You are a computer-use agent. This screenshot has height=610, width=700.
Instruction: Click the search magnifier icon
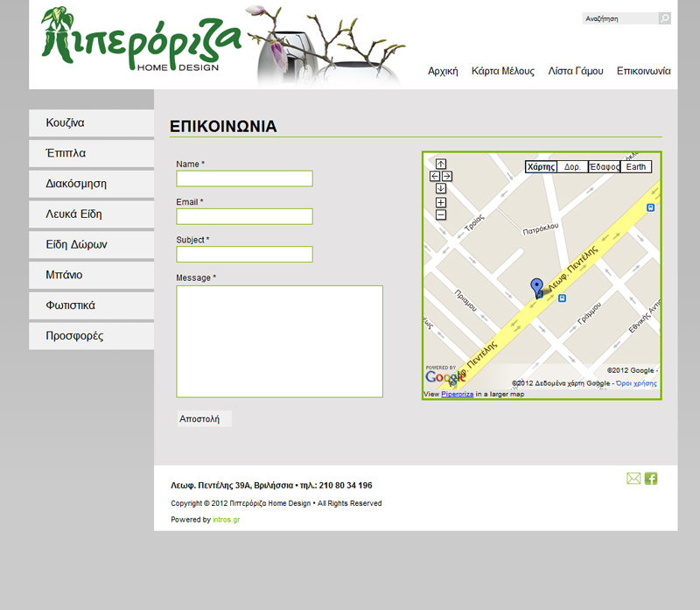(x=664, y=18)
